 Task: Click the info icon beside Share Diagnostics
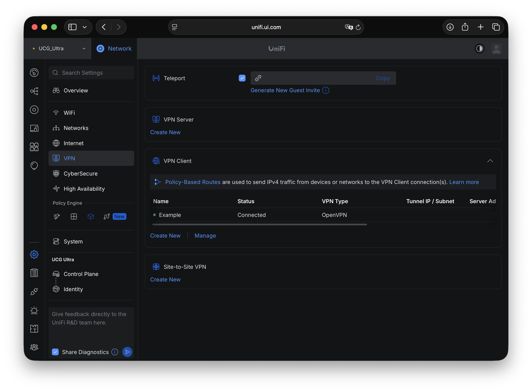click(x=115, y=352)
